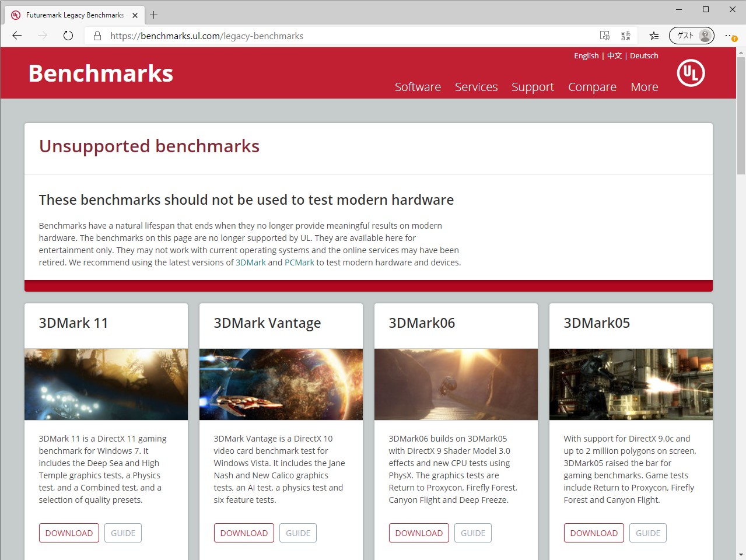Open the 3DMark05 guide

tap(648, 533)
